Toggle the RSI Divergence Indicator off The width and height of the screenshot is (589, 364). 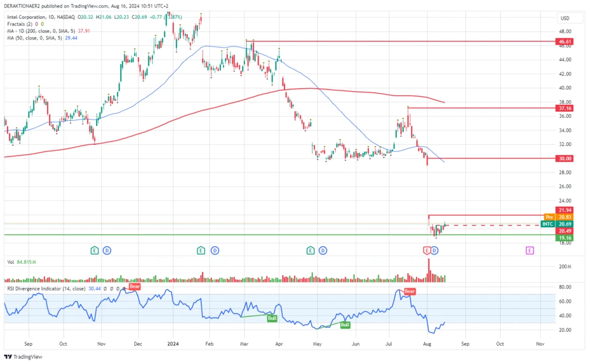point(35,290)
